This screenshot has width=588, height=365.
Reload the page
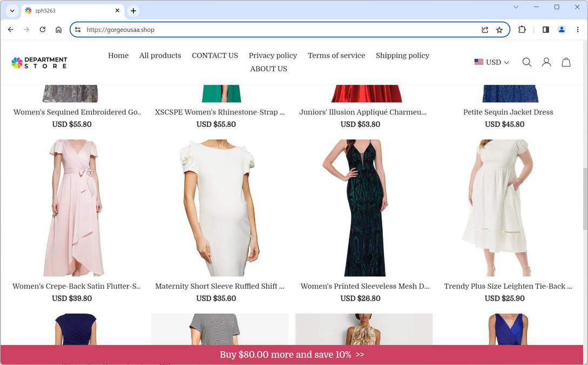click(x=43, y=30)
